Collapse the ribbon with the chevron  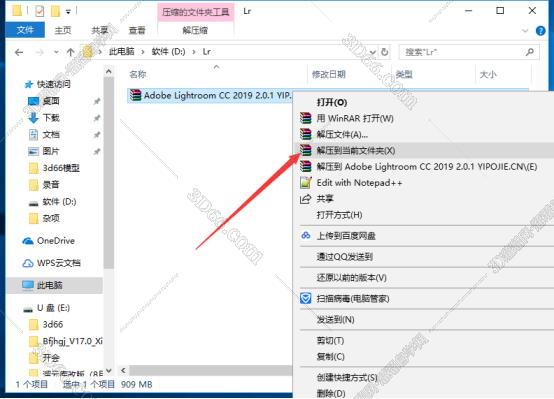pos(525,31)
